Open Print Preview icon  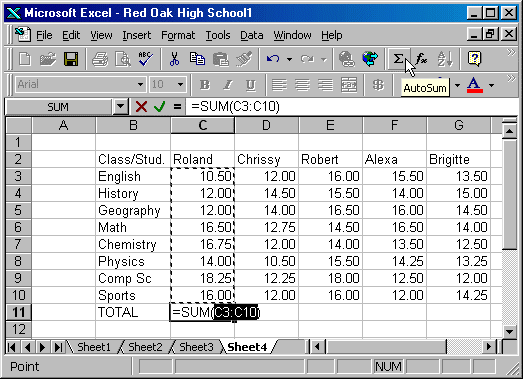(123, 59)
